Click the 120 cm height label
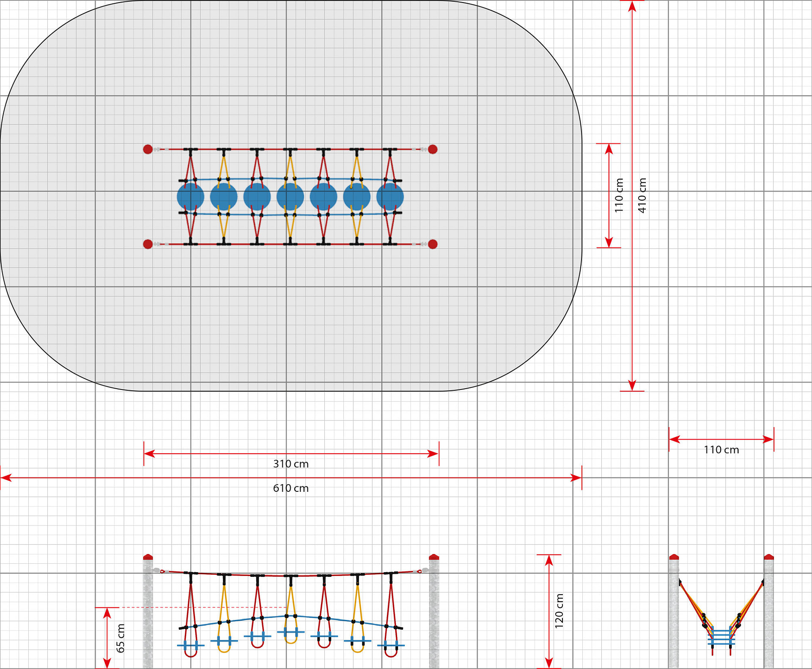Screen dimensions: 812x669 click(559, 611)
